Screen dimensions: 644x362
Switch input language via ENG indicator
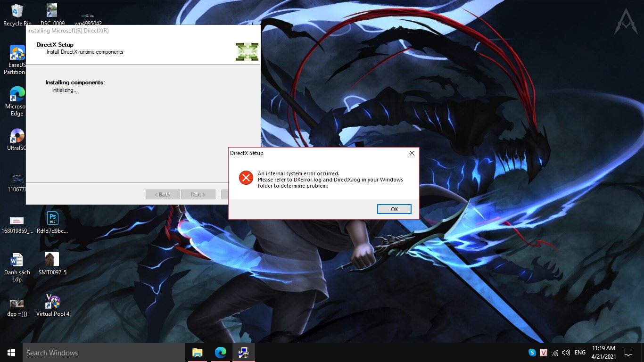pyautogui.click(x=579, y=352)
